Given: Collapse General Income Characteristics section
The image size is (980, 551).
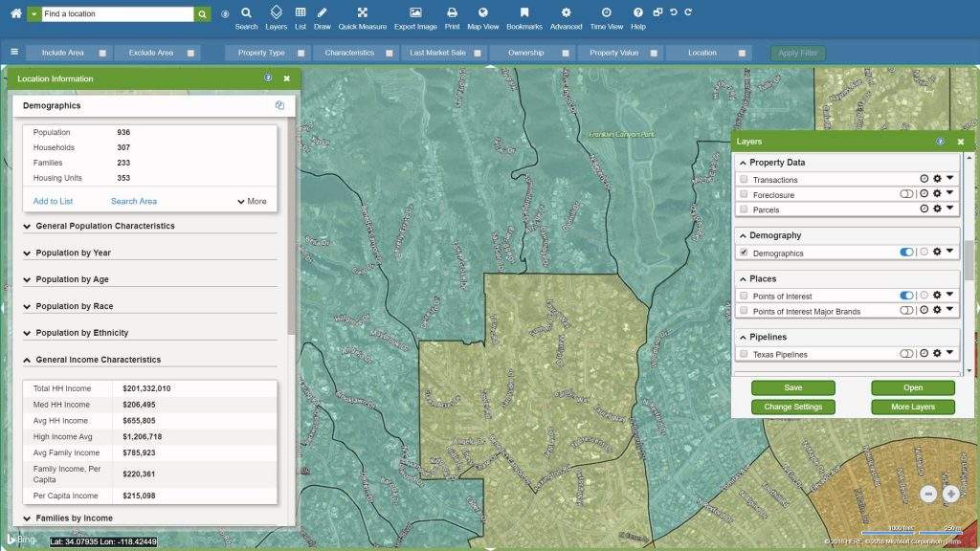Looking at the screenshot, I should coord(150,360).
